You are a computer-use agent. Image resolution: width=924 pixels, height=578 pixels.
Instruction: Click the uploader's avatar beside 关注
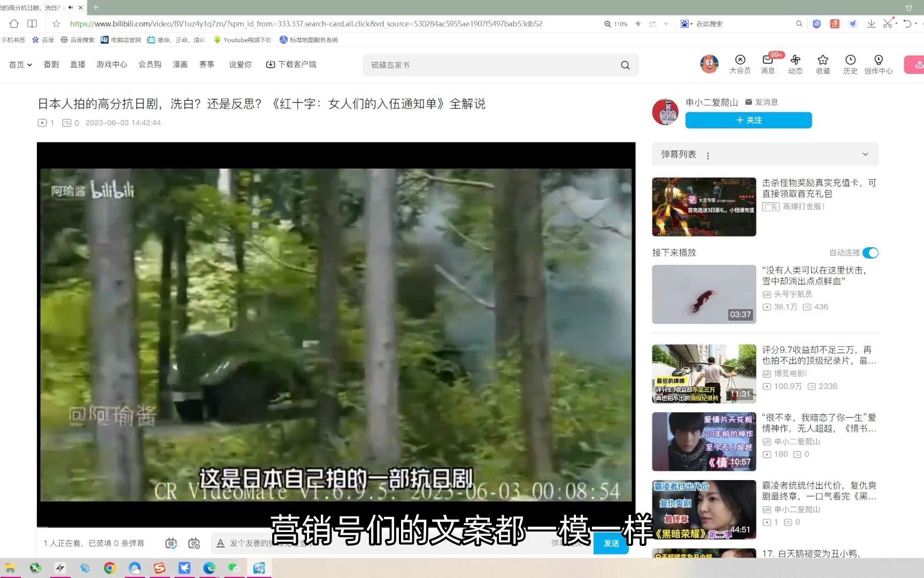pyautogui.click(x=665, y=112)
